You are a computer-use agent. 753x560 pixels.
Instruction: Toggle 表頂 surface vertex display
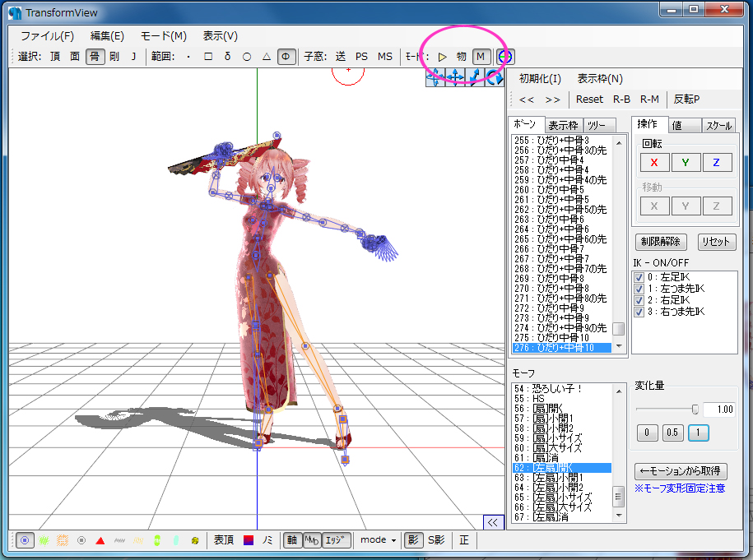pyautogui.click(x=223, y=540)
